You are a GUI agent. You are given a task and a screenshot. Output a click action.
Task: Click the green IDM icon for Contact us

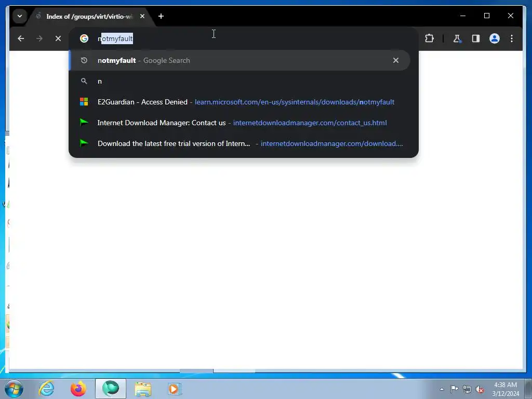84,123
